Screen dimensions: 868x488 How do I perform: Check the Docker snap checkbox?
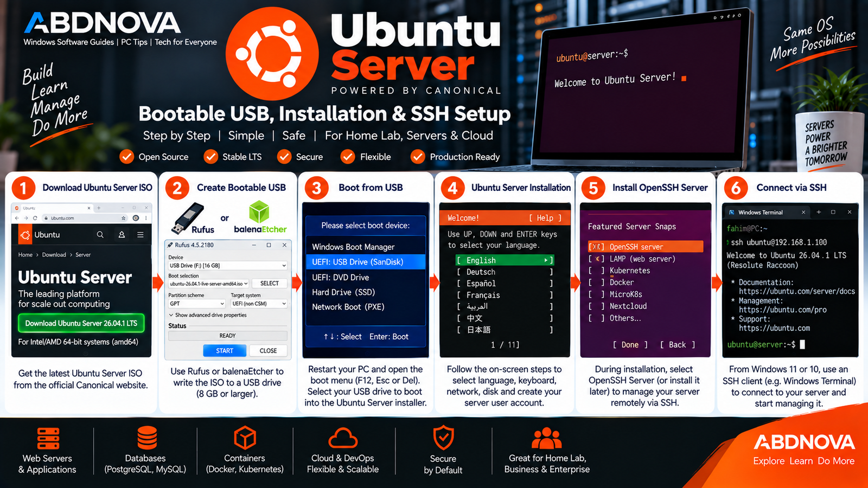(596, 282)
